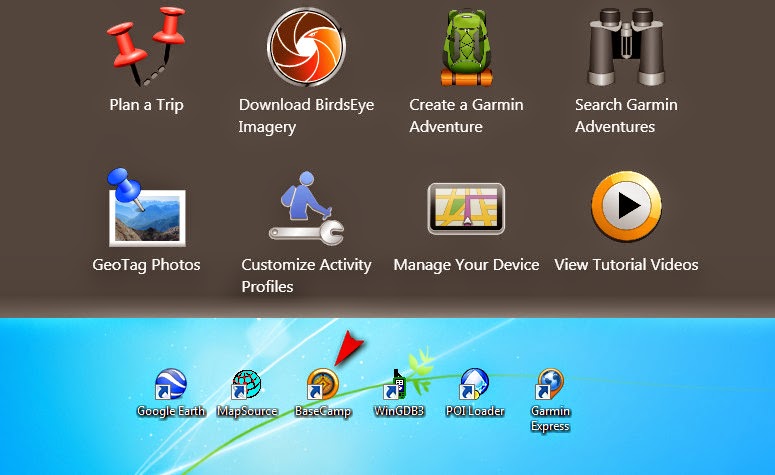
Task: Select the green backpack Garmin Adventure icon
Action: pos(467,47)
